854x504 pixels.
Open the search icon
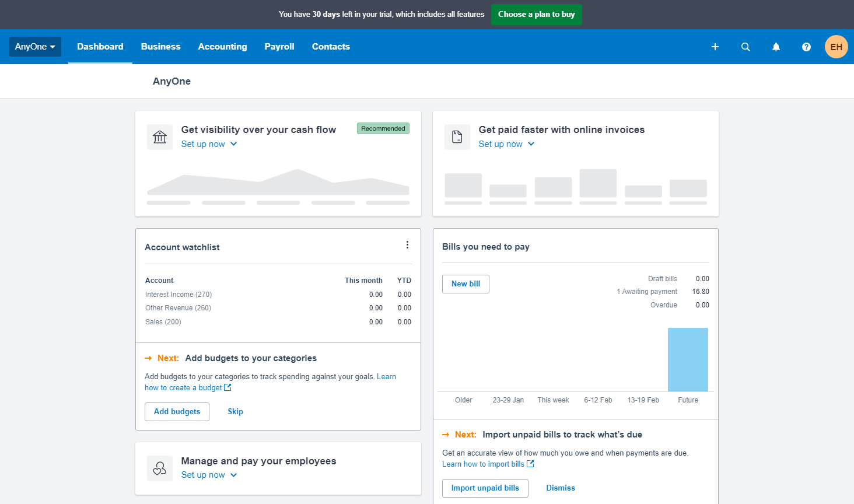click(745, 47)
